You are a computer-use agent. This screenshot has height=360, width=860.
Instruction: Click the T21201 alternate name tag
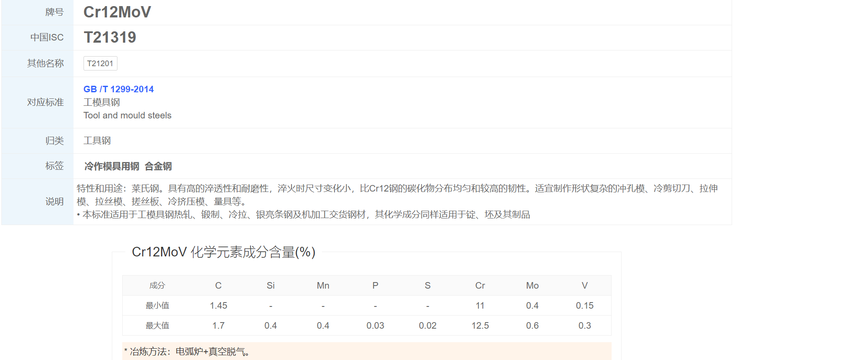click(100, 64)
